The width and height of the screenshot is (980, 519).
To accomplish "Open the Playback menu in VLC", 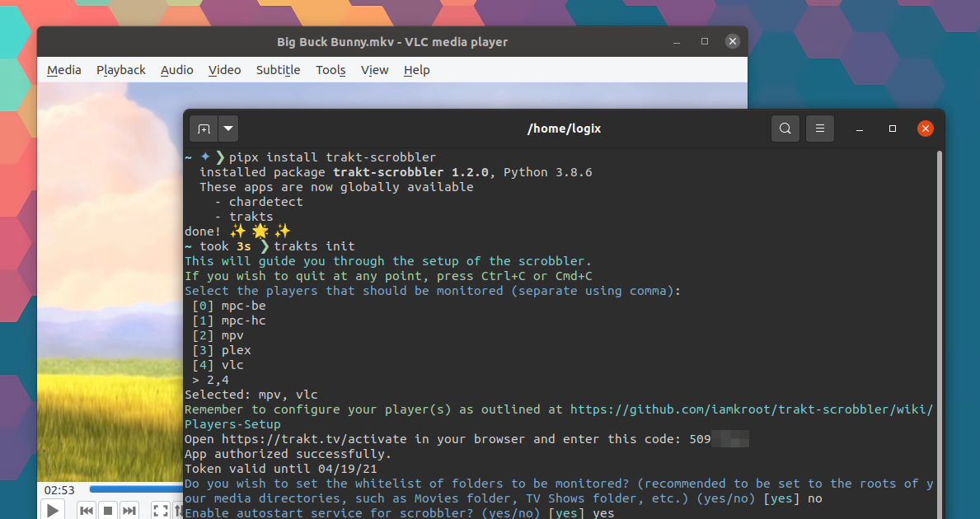I will (x=120, y=70).
